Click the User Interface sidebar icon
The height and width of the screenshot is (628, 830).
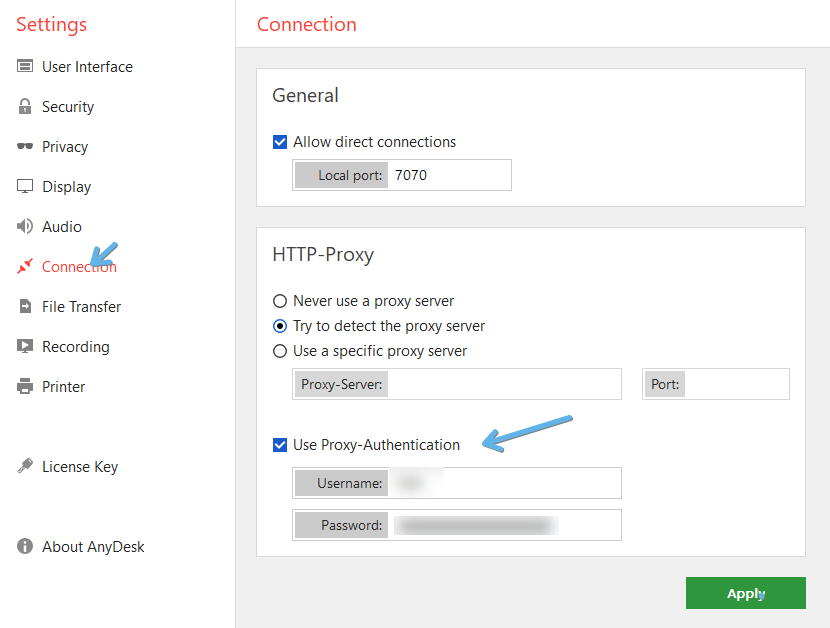[25, 67]
